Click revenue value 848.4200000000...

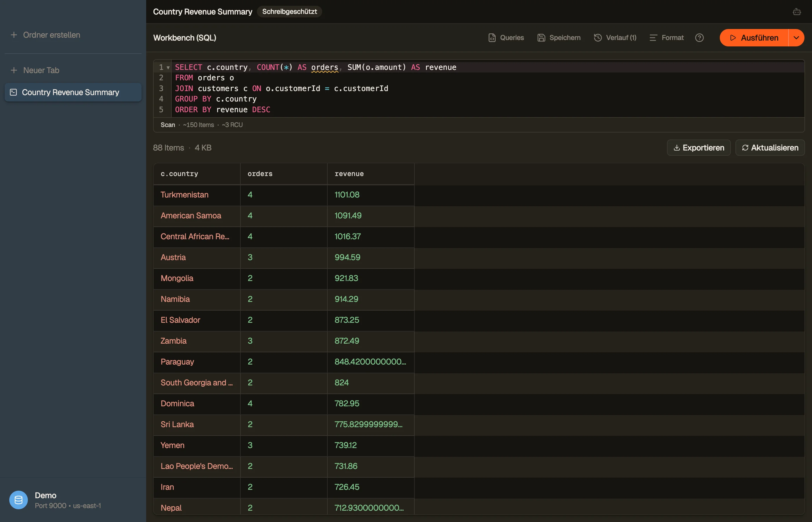(371, 362)
